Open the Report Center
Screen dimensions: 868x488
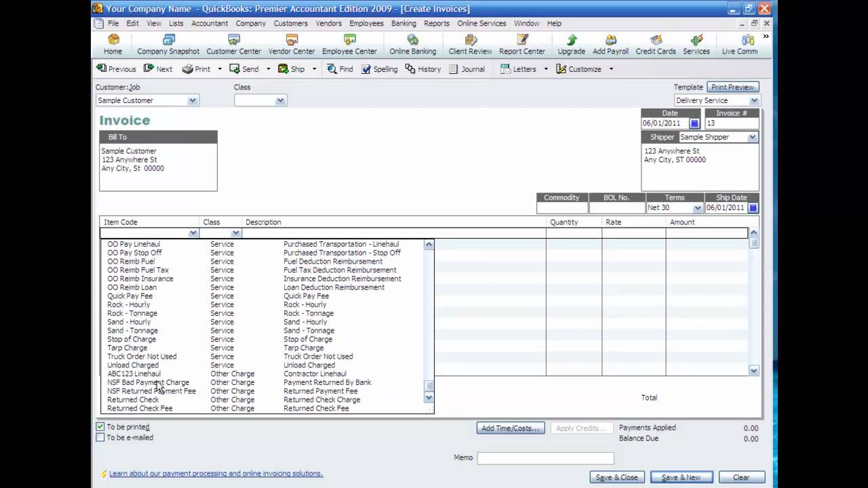pyautogui.click(x=522, y=45)
